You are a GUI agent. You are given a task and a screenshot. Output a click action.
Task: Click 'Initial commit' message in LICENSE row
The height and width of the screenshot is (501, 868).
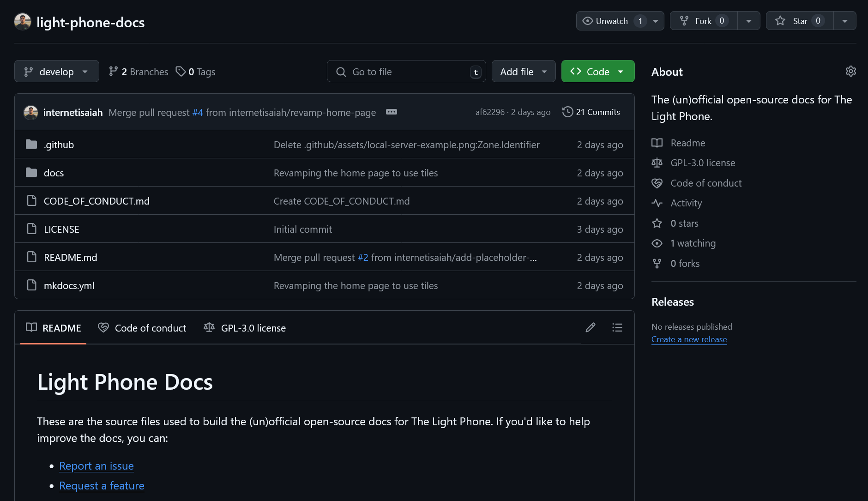303,229
